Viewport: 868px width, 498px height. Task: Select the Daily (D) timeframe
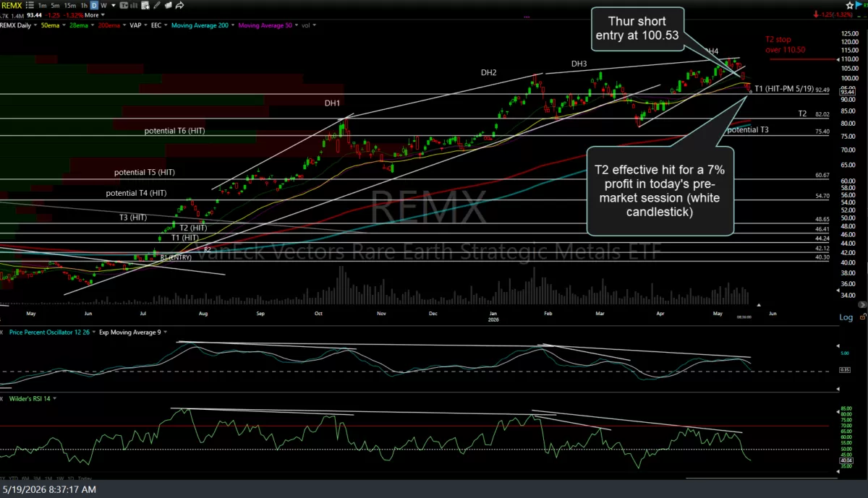(94, 5)
